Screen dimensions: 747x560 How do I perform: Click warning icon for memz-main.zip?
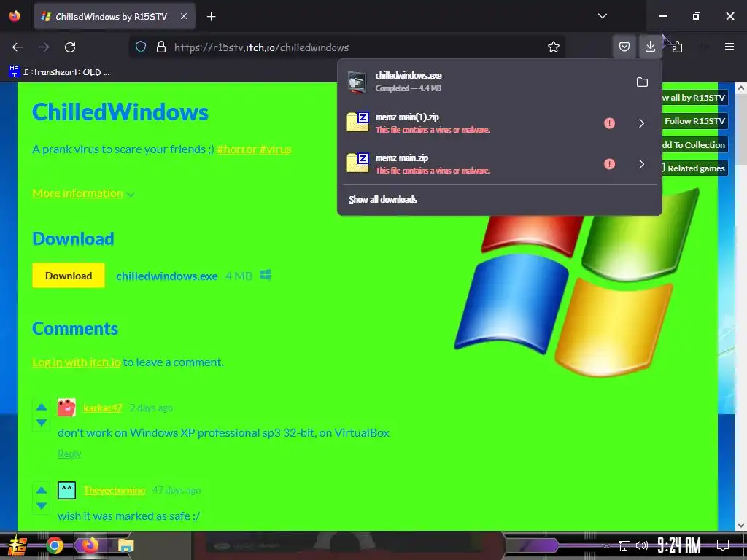(x=609, y=164)
